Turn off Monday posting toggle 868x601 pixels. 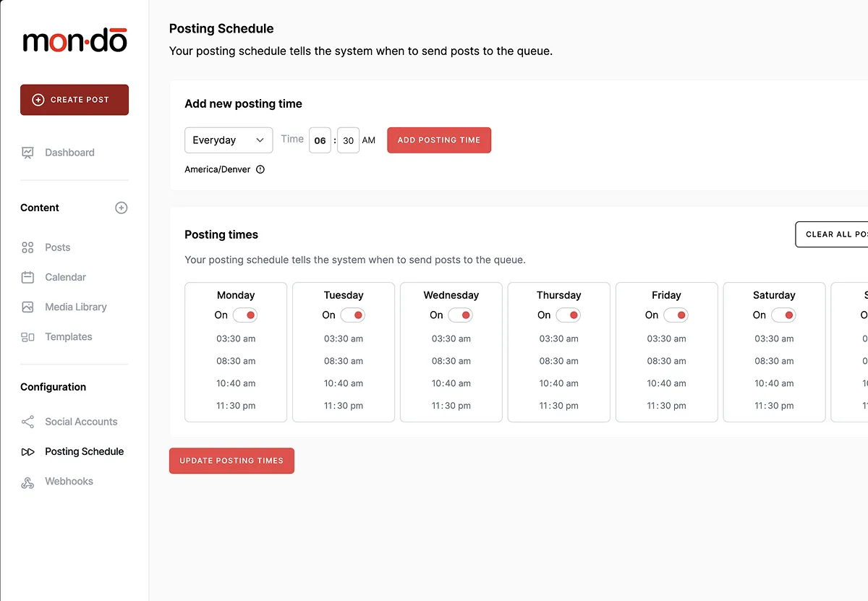tap(245, 315)
